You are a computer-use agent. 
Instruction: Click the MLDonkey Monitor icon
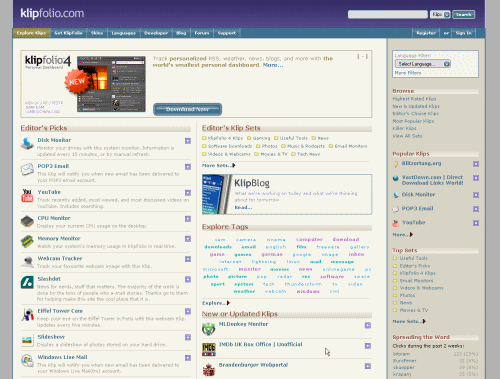(x=208, y=329)
